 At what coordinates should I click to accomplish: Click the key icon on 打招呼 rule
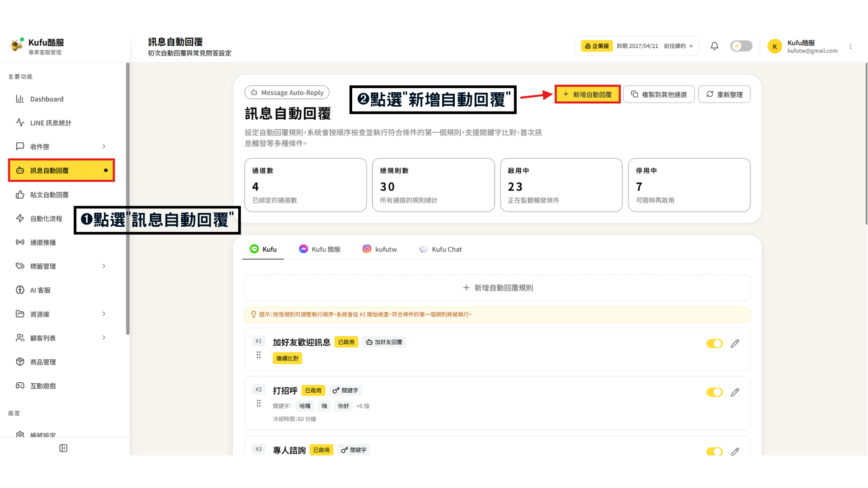[336, 390]
